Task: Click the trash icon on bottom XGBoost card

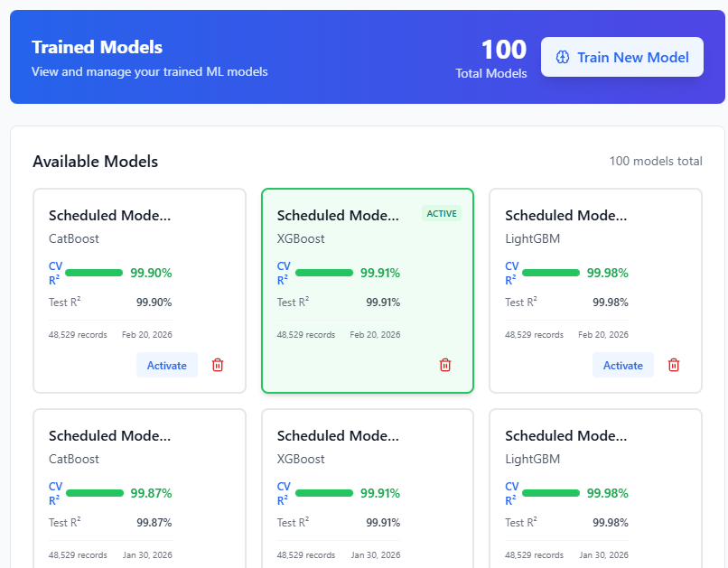Action: 444,565
